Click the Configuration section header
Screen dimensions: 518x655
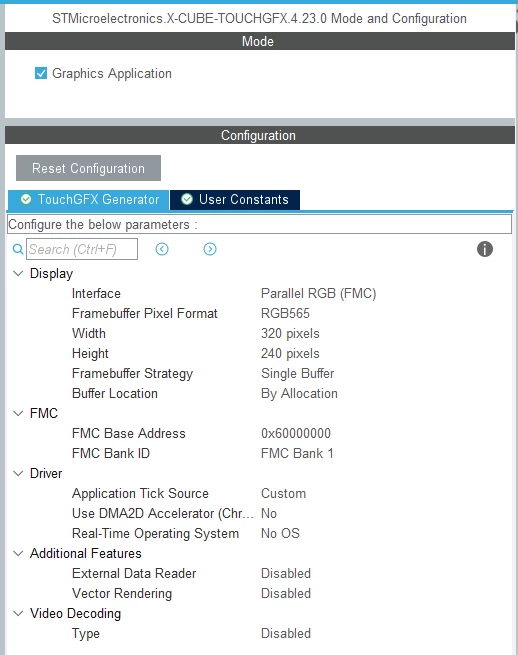260,135
